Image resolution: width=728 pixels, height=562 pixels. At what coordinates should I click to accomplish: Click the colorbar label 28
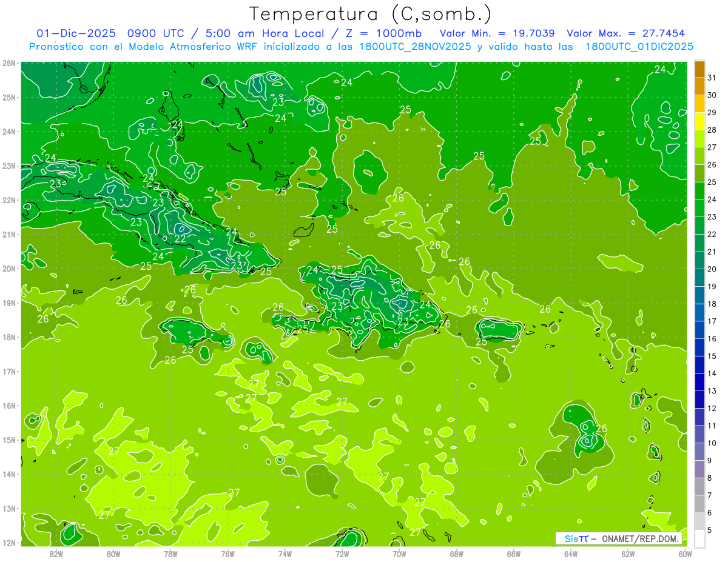712,130
